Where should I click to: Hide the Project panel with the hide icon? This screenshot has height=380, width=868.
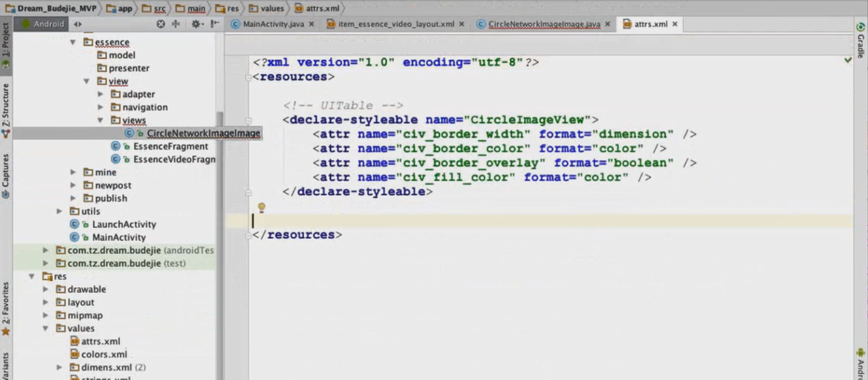coord(214,24)
